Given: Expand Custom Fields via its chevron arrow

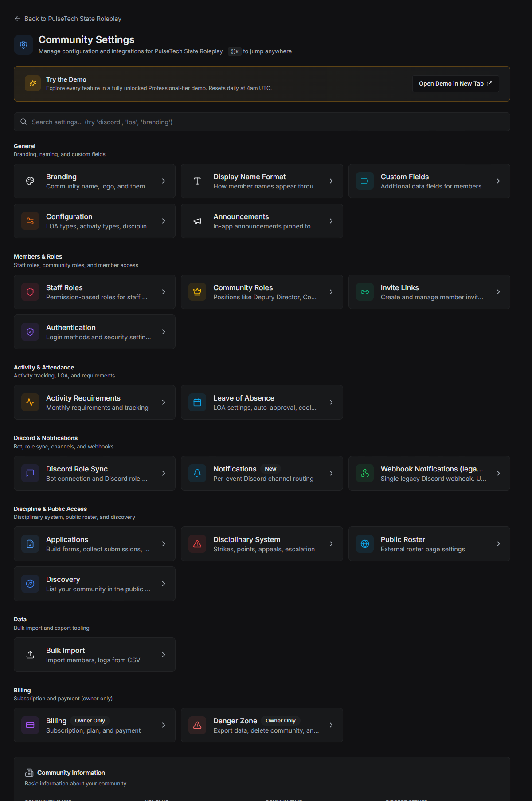Looking at the screenshot, I should pos(498,181).
